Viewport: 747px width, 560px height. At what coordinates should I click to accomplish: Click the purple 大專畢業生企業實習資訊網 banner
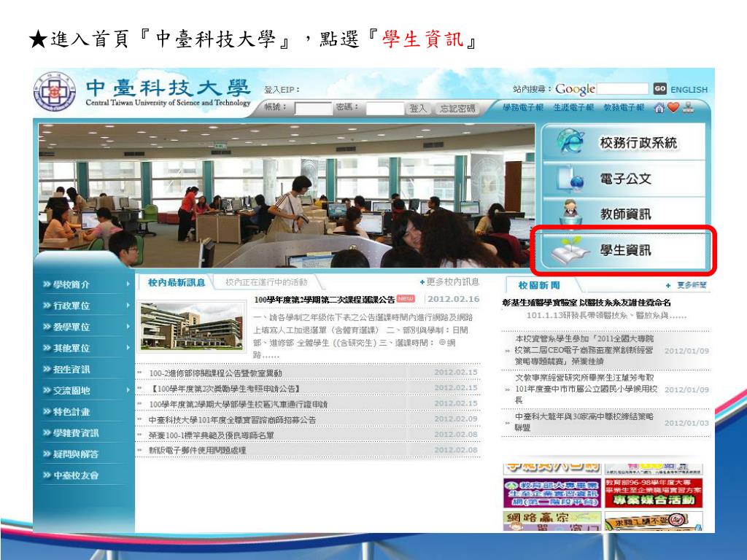(x=551, y=493)
